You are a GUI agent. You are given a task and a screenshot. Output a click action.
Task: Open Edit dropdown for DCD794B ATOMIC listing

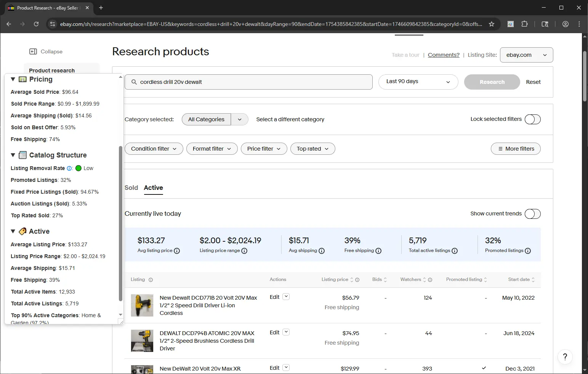click(x=286, y=332)
